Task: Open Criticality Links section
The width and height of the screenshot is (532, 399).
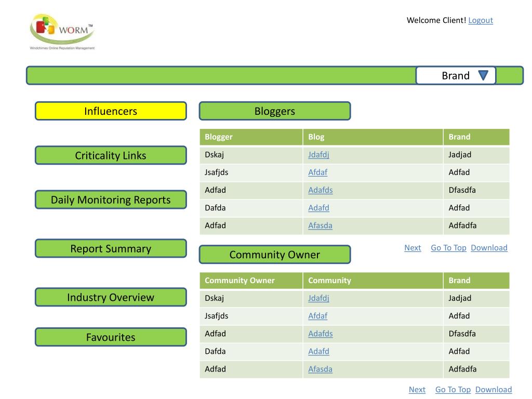Action: point(111,155)
